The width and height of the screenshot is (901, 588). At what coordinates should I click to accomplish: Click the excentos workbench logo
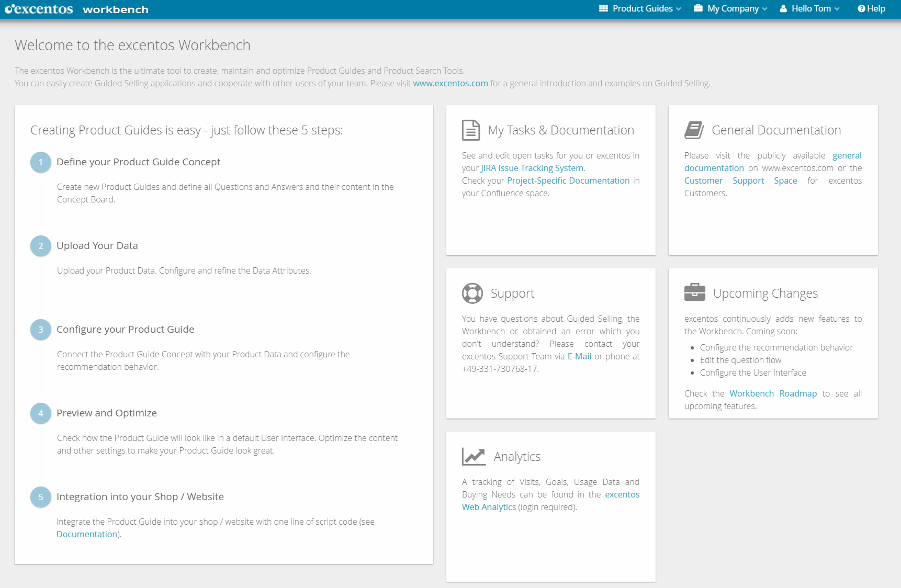[x=76, y=9]
